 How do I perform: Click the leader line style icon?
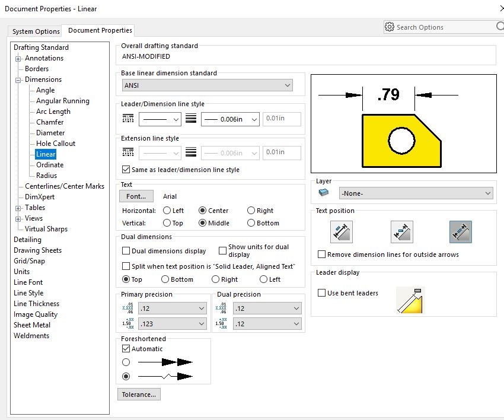pyautogui.click(x=128, y=118)
